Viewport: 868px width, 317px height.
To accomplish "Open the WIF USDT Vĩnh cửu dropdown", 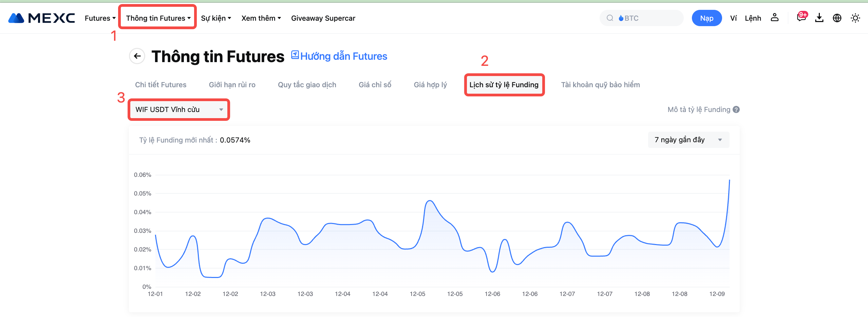I will coord(179,110).
